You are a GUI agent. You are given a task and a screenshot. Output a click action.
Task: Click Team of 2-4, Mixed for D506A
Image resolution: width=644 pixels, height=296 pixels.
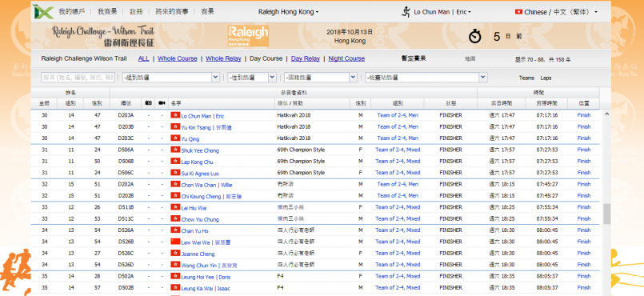pos(398,150)
